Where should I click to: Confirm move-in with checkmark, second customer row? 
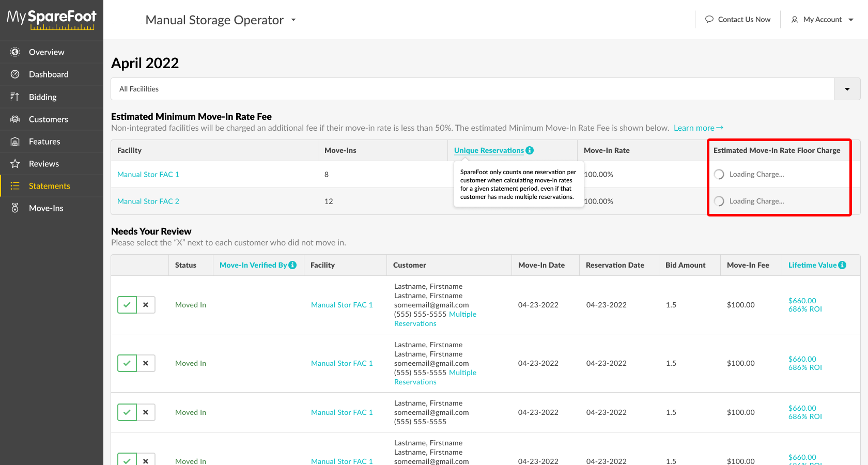pos(127,363)
